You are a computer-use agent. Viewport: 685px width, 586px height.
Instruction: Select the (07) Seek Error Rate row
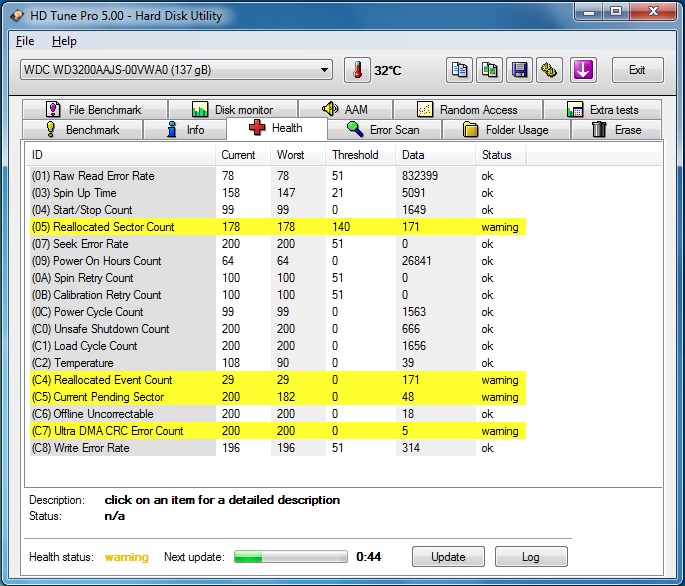coord(278,244)
